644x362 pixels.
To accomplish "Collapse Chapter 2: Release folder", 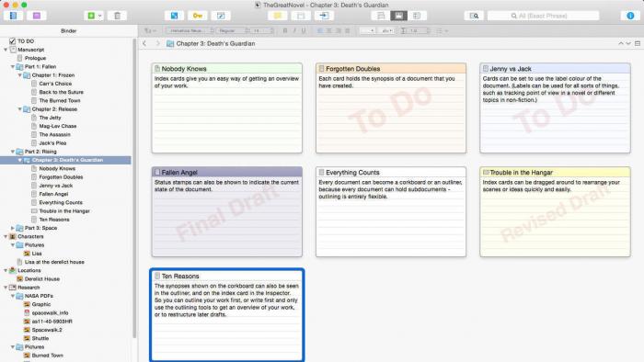I will tap(19, 109).
